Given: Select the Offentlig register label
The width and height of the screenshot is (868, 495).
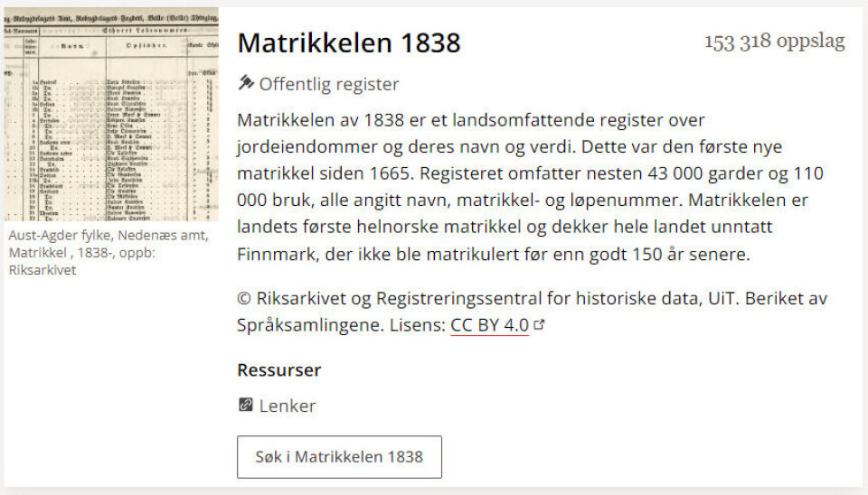Looking at the screenshot, I should tap(329, 84).
